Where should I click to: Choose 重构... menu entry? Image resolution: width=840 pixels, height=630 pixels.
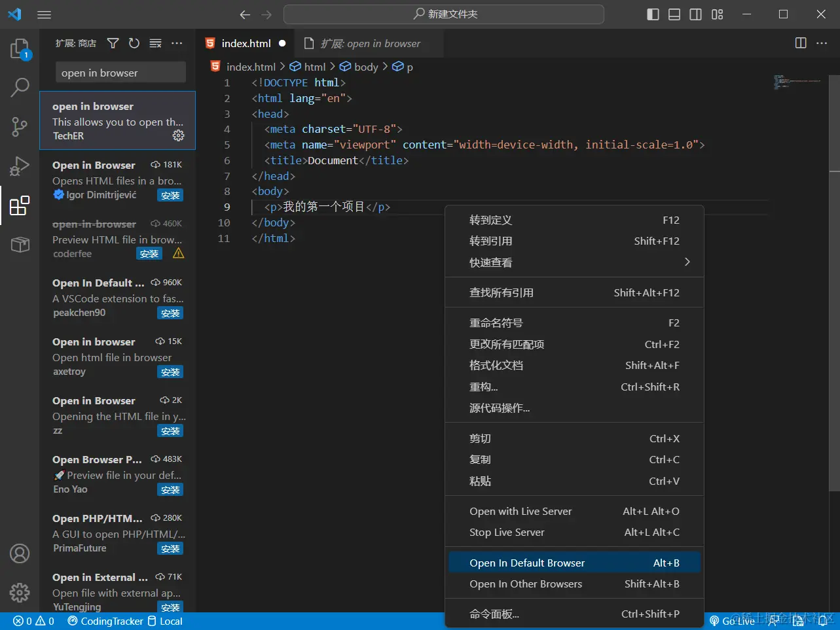(x=574, y=387)
